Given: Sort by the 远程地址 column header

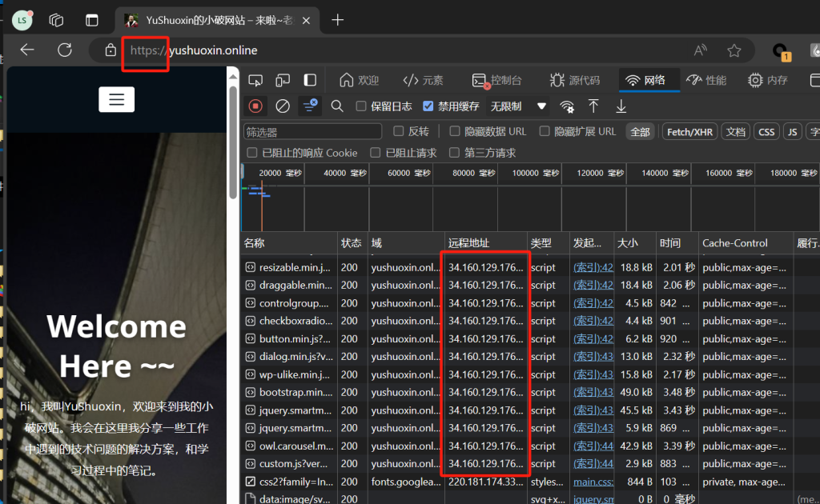Looking at the screenshot, I should point(468,243).
